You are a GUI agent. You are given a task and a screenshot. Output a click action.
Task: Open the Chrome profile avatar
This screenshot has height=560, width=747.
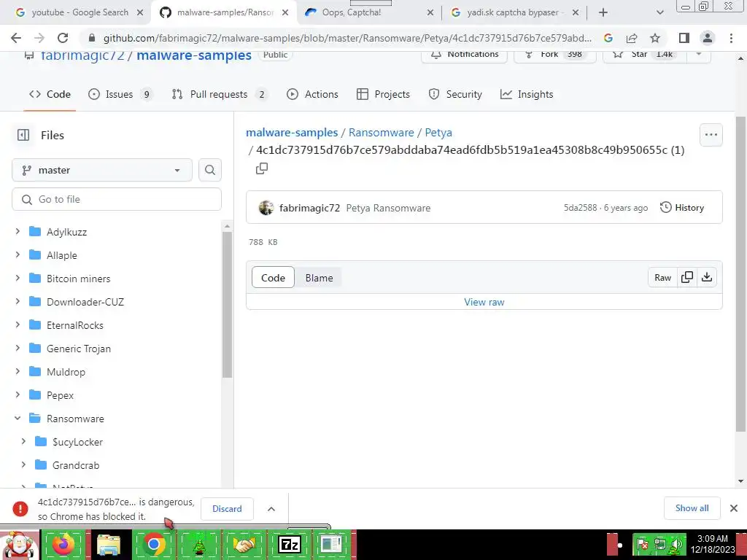coord(708,38)
